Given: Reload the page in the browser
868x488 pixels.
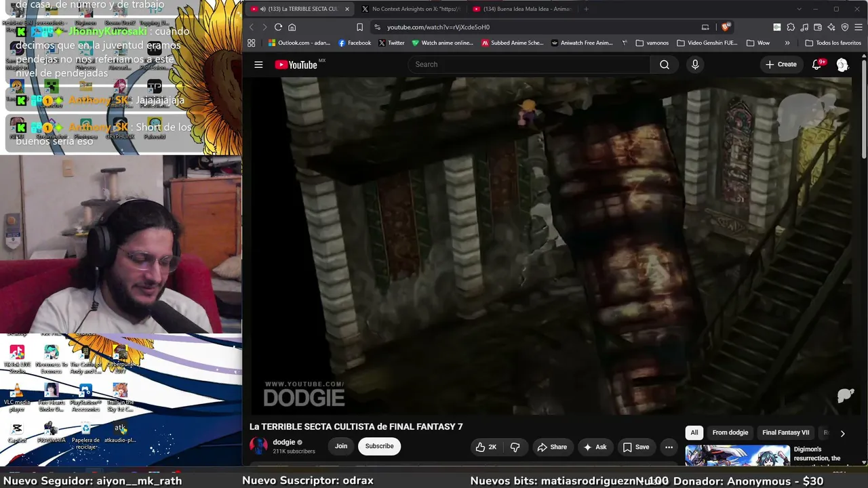Looking at the screenshot, I should point(278,27).
